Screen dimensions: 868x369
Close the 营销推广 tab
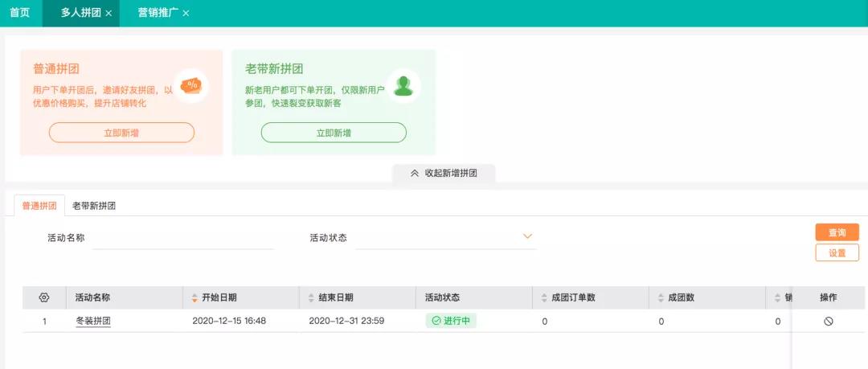click(x=186, y=14)
